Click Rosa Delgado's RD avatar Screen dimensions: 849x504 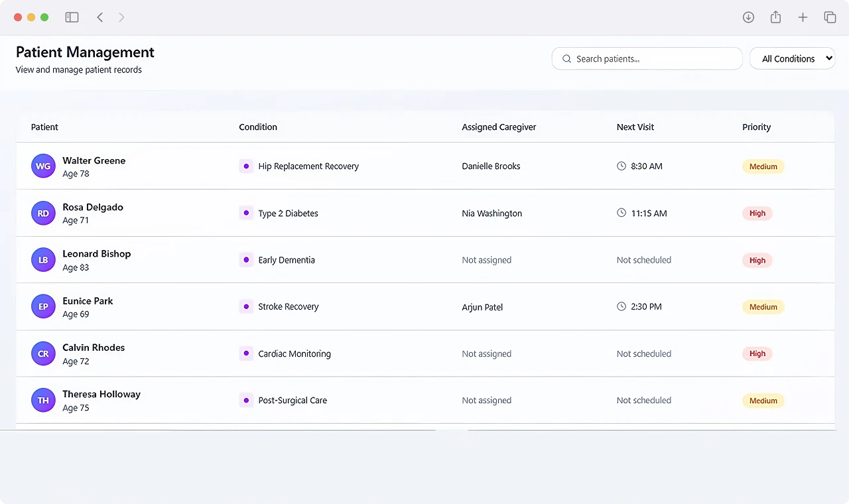point(43,213)
